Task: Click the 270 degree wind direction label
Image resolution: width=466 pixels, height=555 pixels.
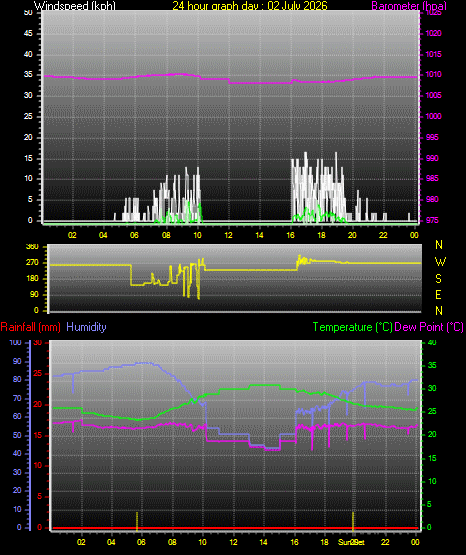Action: pyautogui.click(x=32, y=263)
